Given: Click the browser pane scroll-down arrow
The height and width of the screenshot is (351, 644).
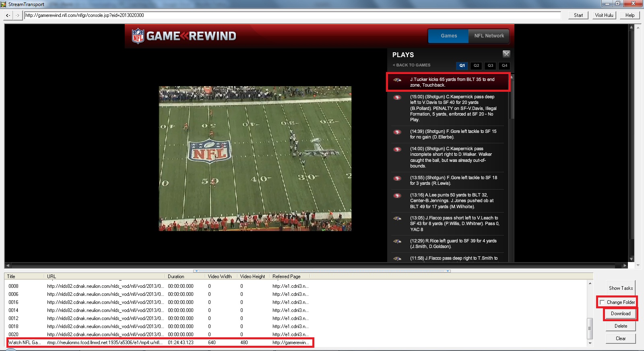Looking at the screenshot, I should point(631,259).
